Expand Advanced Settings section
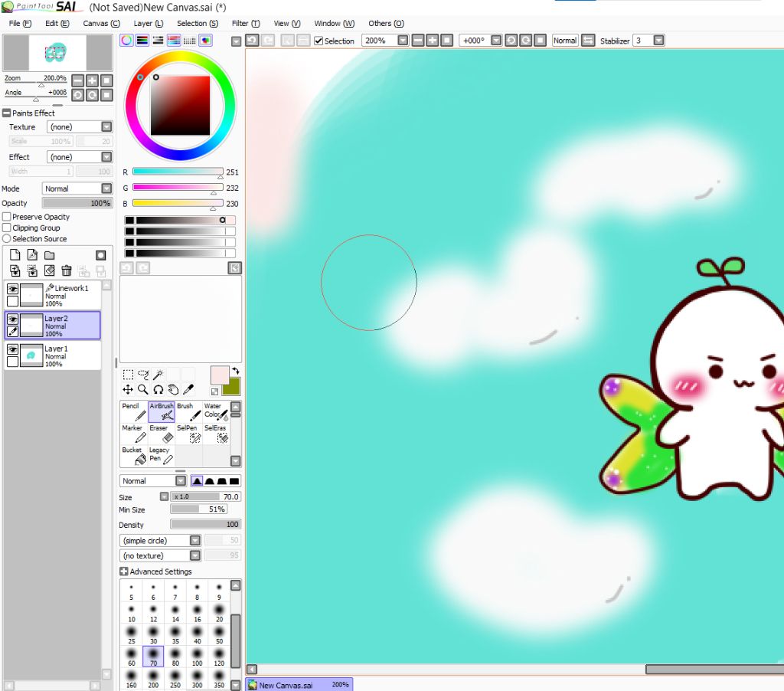 click(124, 571)
